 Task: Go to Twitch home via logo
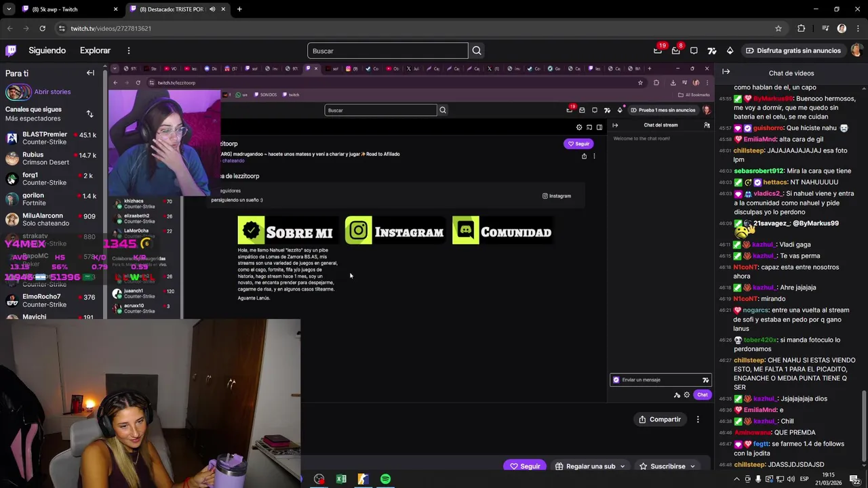11,50
